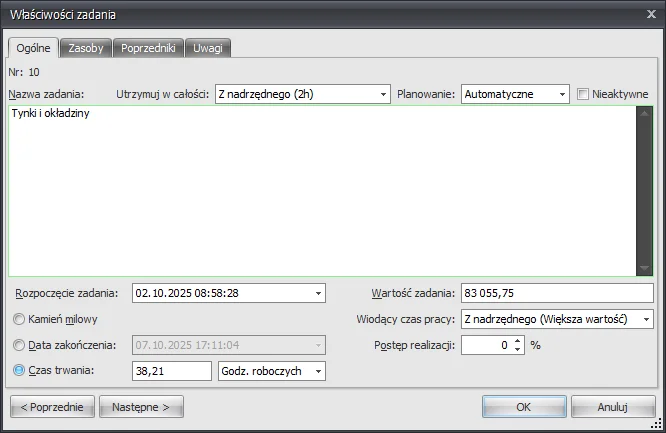Screen dimensions: 666x433
Task: Select the Kamień milowy radio button
Action: click(19, 319)
